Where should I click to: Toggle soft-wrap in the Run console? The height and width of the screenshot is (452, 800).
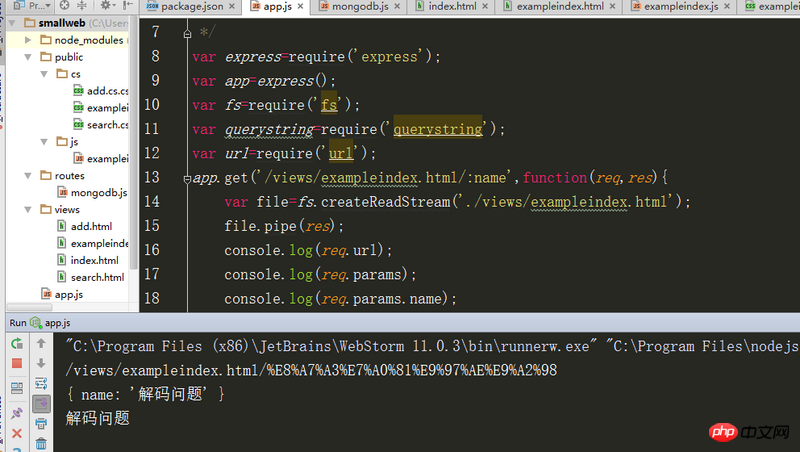(x=41, y=384)
